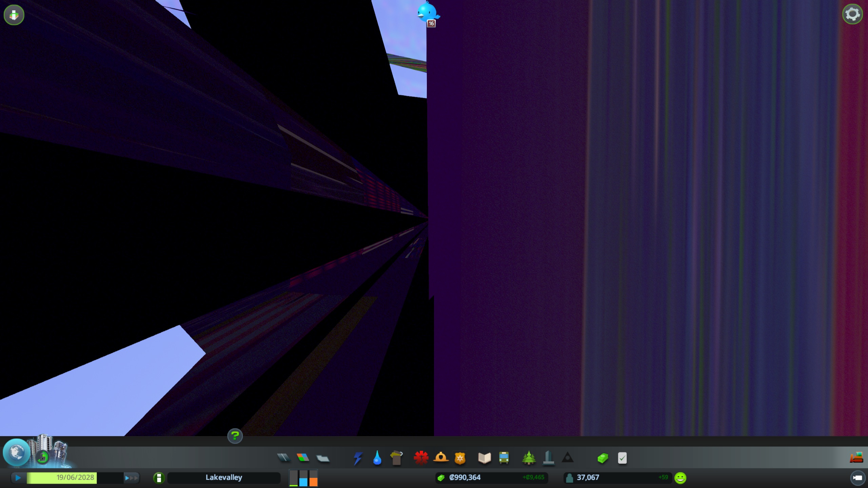
Task: Click the Lakevalley city name field
Action: pos(224,478)
